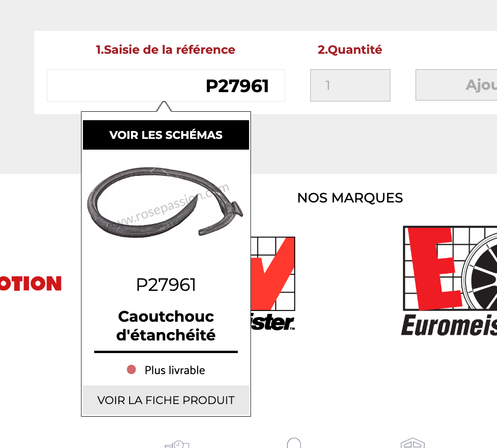The image size is (497, 448).
Task: Click the greyed Ajouter button
Action: point(456,85)
